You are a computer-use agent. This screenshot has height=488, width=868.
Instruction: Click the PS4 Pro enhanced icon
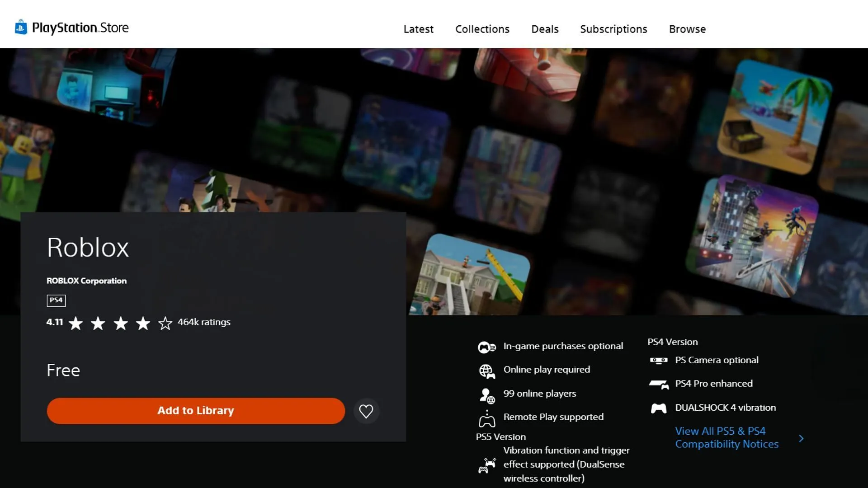pos(659,384)
